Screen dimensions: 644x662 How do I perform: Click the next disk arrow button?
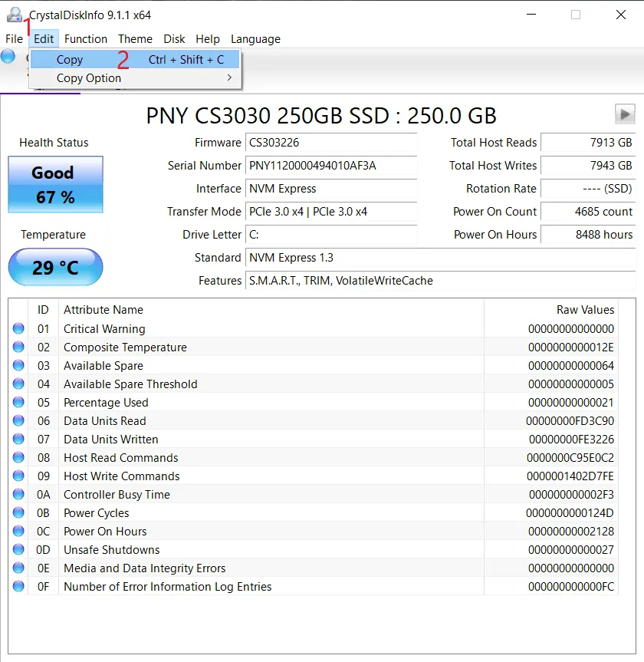pos(625,114)
